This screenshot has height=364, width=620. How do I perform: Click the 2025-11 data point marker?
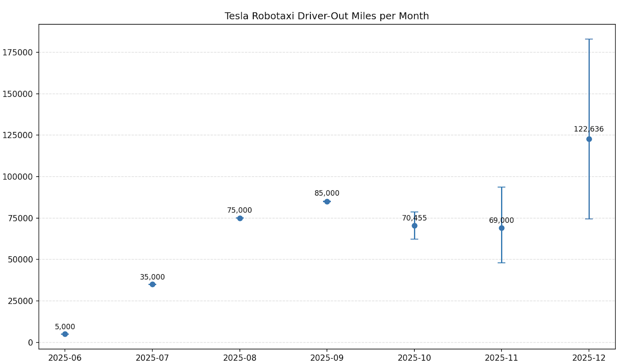tap(501, 228)
